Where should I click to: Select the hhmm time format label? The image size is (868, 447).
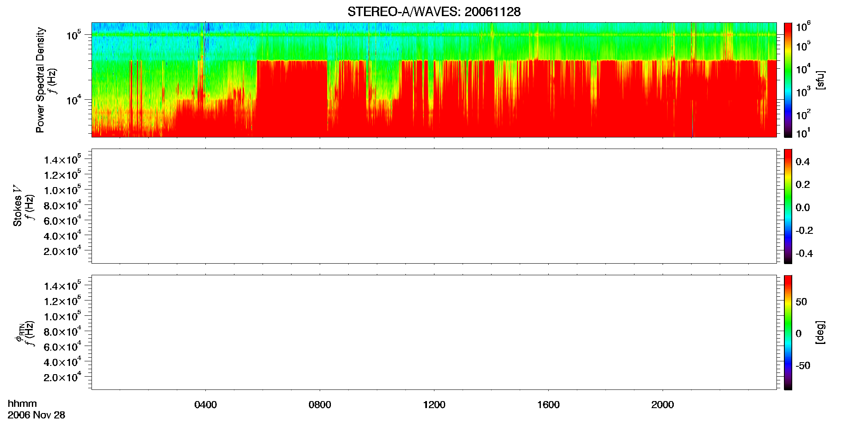click(22, 404)
